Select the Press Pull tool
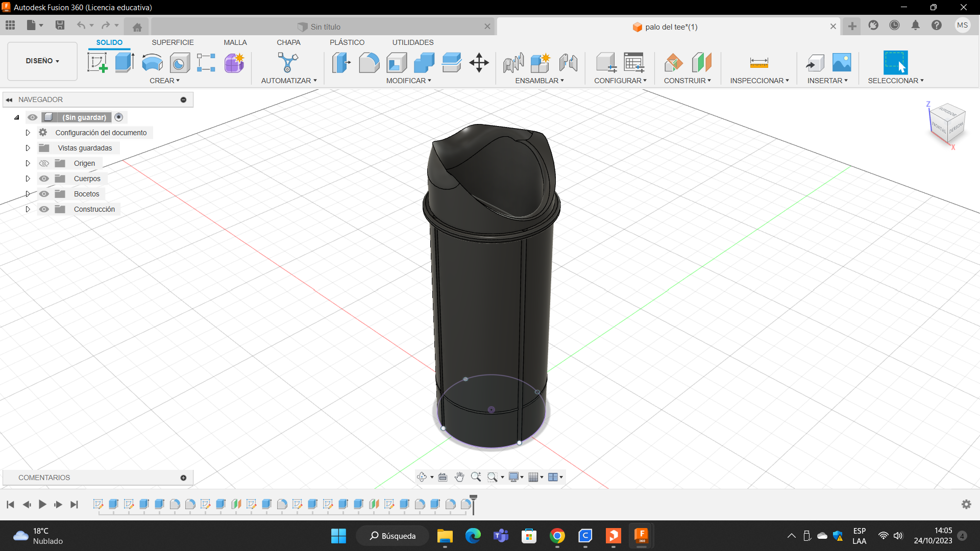This screenshot has height=551, width=980. tap(341, 63)
